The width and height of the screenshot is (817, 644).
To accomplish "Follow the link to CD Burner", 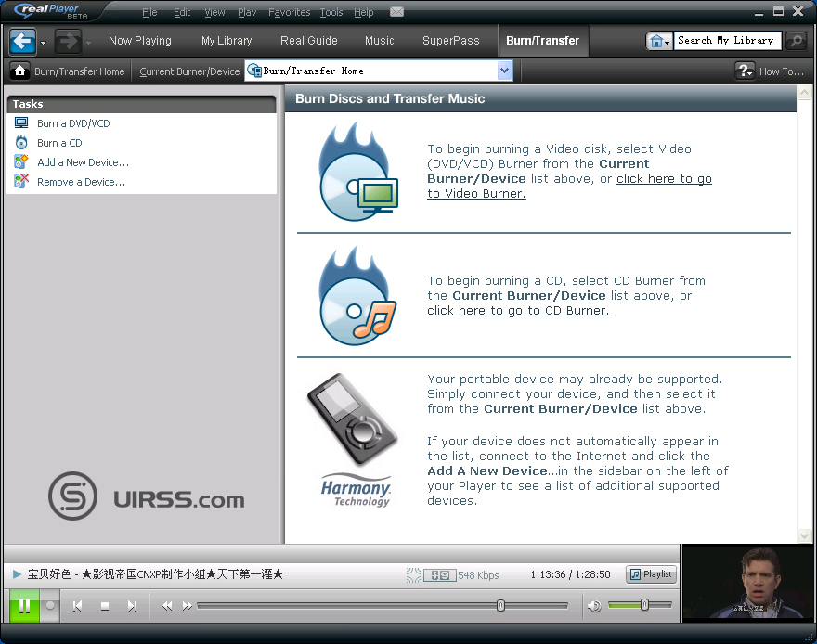I will click(x=518, y=310).
